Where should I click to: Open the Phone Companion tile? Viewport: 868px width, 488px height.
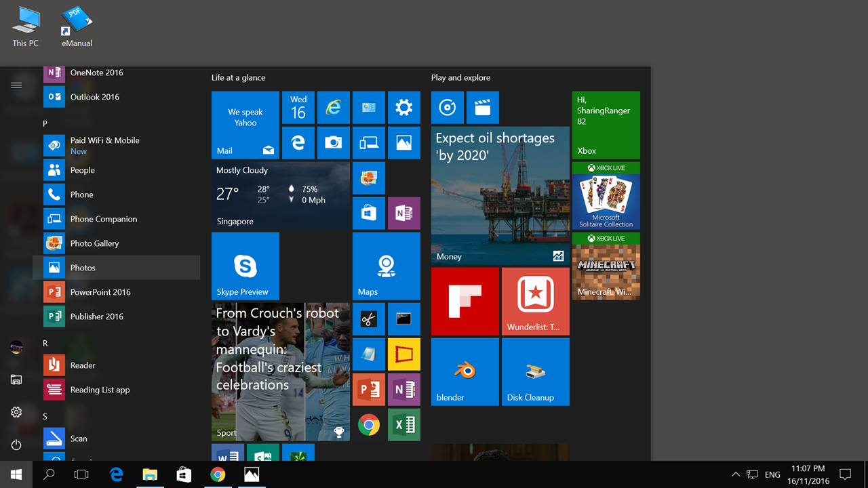click(369, 143)
